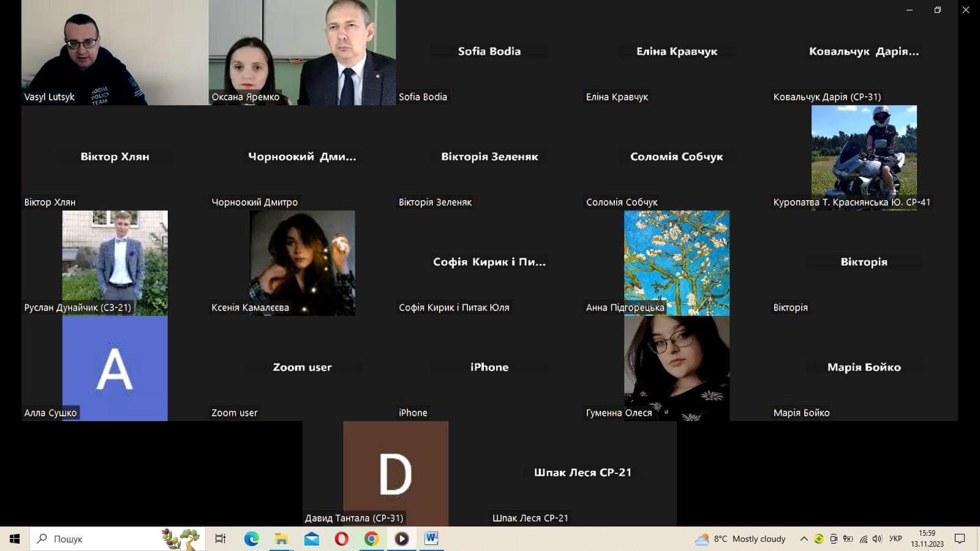
Task: Select the Sofia Bodia participant tile
Action: [x=489, y=53]
